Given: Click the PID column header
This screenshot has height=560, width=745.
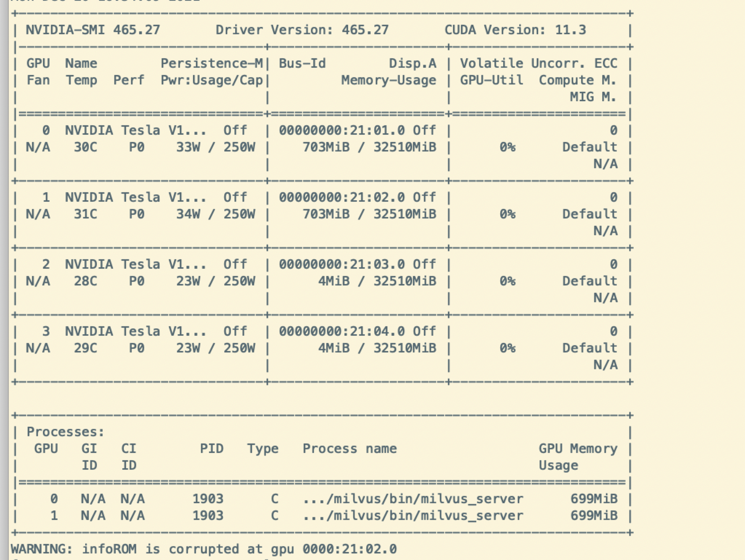Looking at the screenshot, I should pyautogui.click(x=212, y=449).
